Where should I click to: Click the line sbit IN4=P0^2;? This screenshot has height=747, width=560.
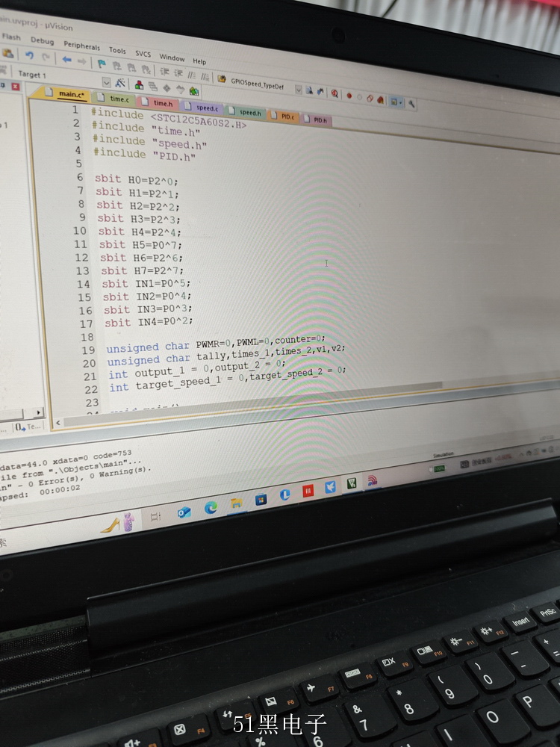[149, 322]
